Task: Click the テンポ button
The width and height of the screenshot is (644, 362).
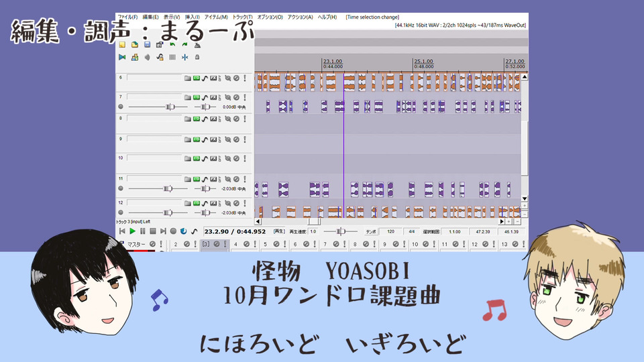Action: (371, 232)
